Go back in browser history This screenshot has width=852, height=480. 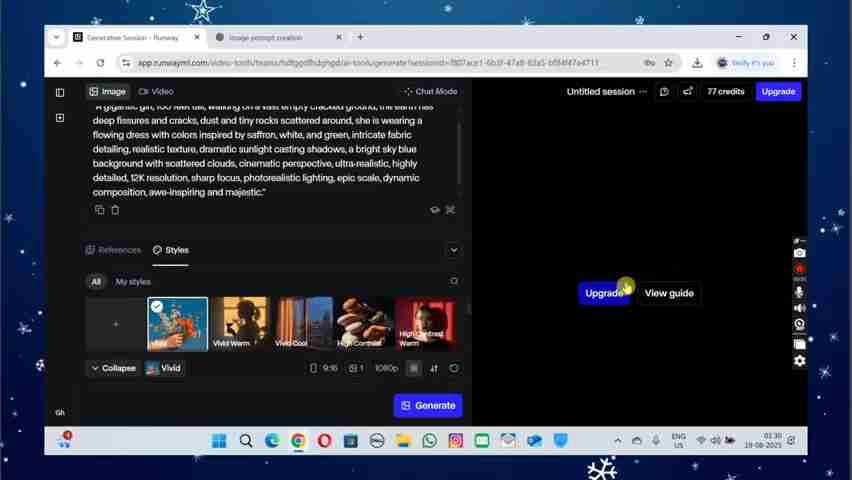click(x=57, y=63)
